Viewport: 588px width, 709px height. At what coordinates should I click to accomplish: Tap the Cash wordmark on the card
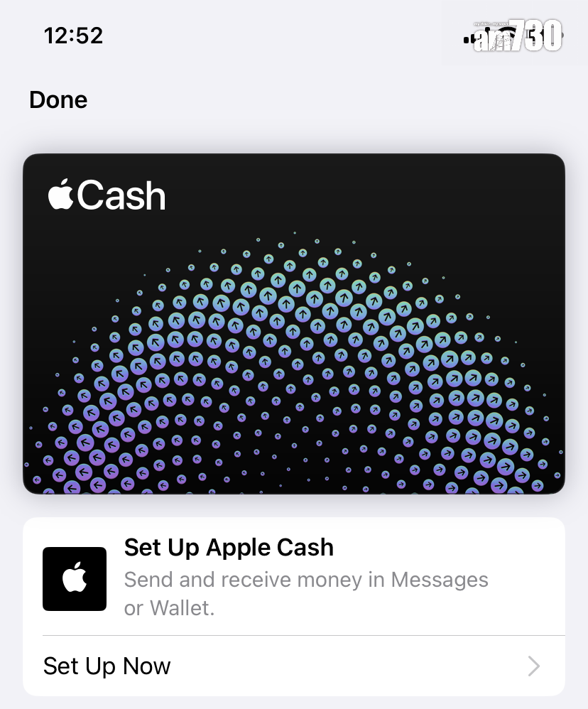pos(121,195)
